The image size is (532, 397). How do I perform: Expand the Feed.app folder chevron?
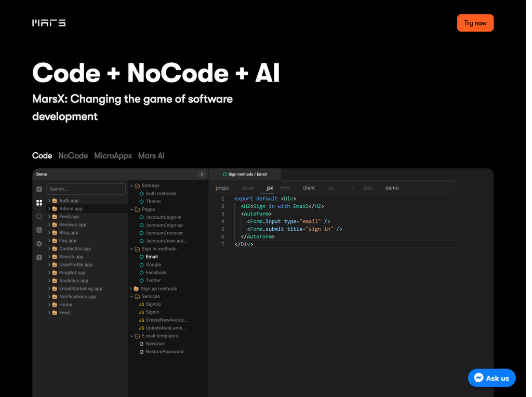[49, 217]
